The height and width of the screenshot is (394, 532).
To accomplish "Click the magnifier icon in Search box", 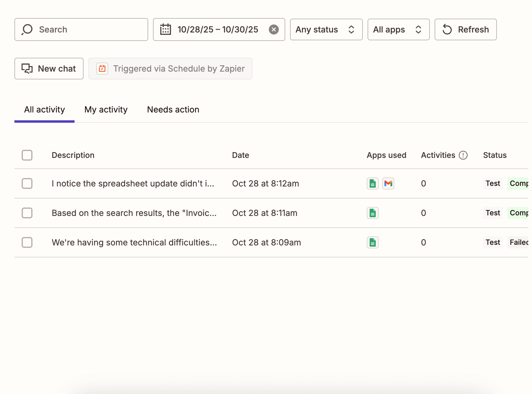I will 27,29.
